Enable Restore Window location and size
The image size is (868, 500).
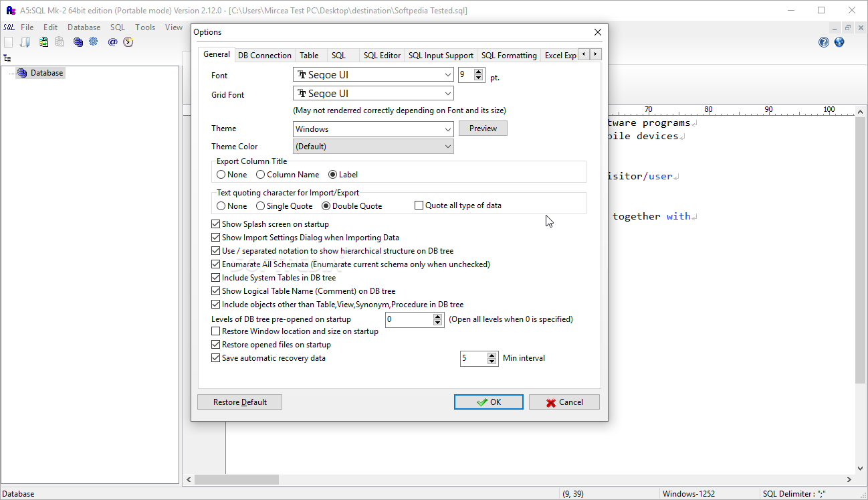click(x=295, y=331)
